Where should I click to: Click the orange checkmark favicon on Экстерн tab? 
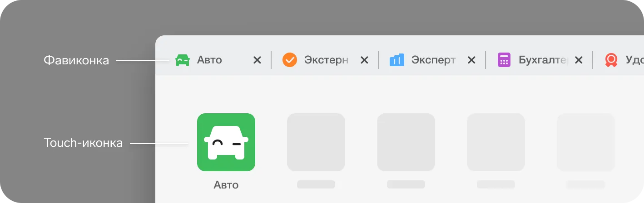click(x=289, y=60)
